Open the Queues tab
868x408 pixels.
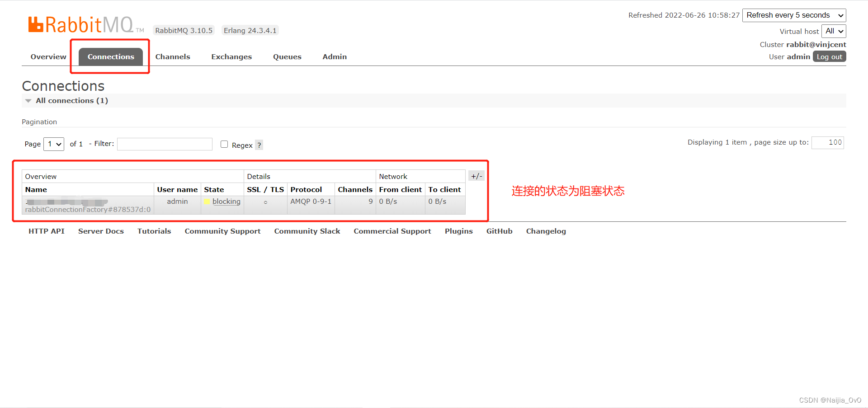(x=287, y=57)
